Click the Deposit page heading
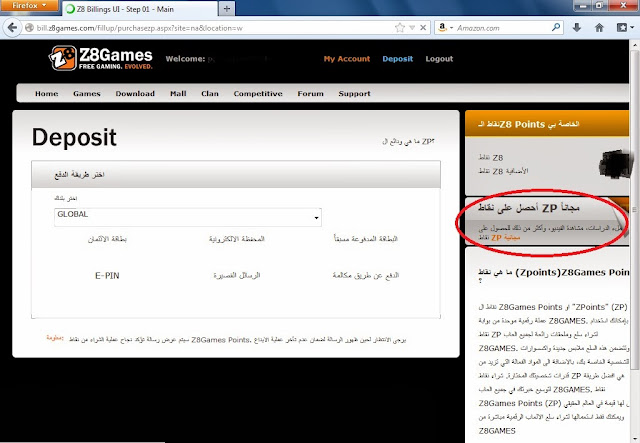The image size is (640, 443). (74, 137)
